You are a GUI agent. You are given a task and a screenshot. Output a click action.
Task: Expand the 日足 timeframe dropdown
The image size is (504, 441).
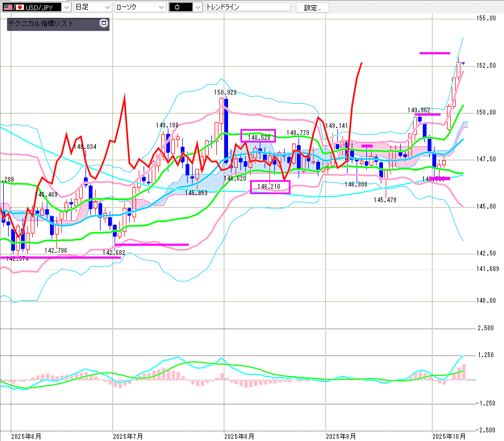tap(107, 8)
